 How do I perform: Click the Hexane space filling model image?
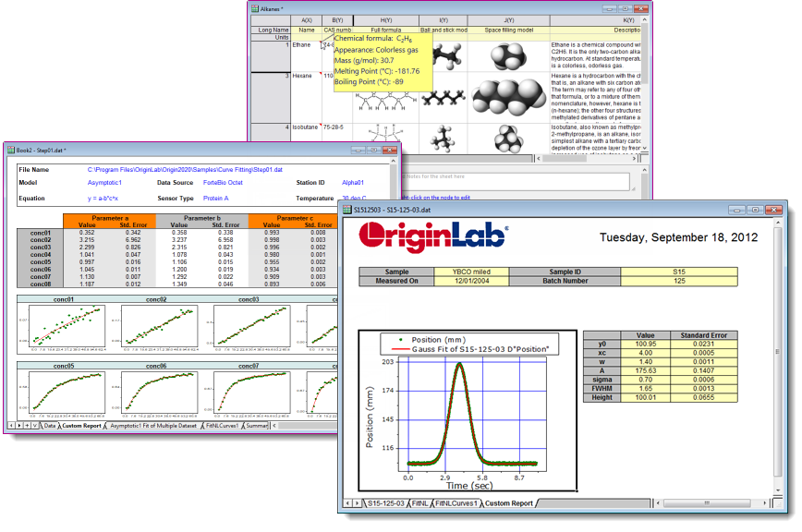click(509, 97)
